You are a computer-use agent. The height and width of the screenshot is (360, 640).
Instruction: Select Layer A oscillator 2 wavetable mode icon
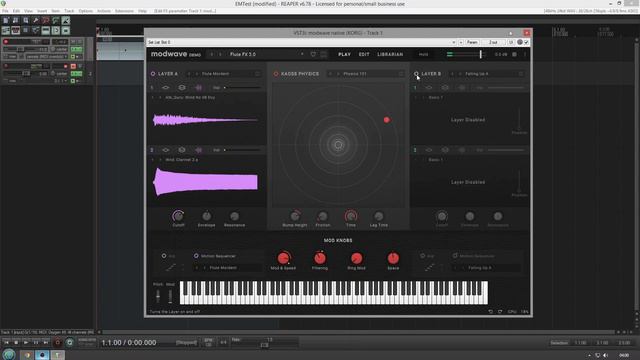point(165,150)
